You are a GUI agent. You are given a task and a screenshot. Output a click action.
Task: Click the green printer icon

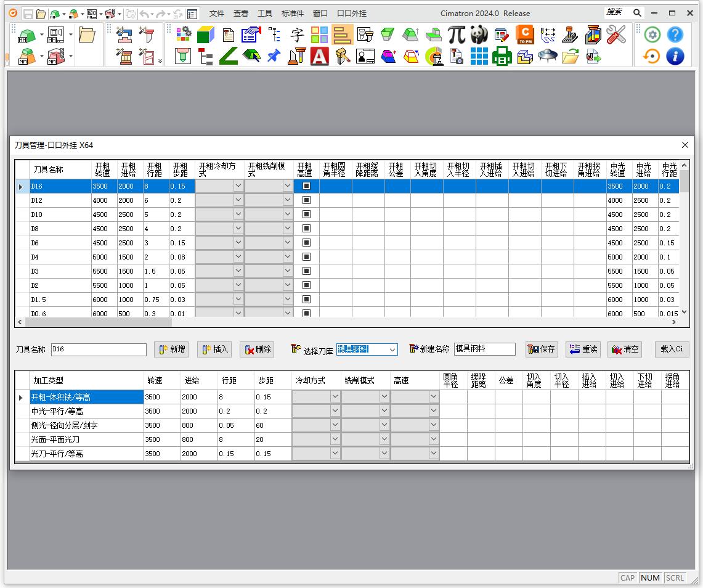click(502, 57)
